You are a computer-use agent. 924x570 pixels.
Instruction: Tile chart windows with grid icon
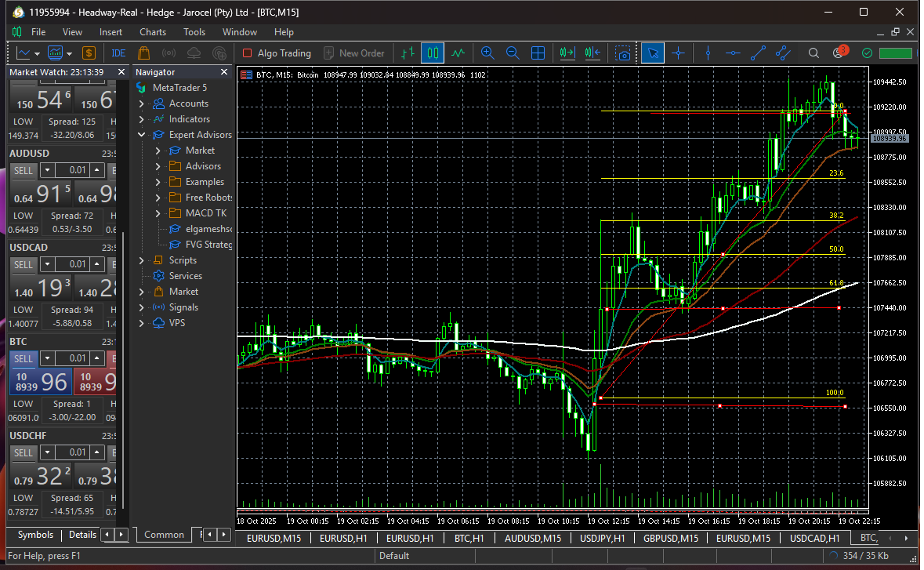(538, 53)
